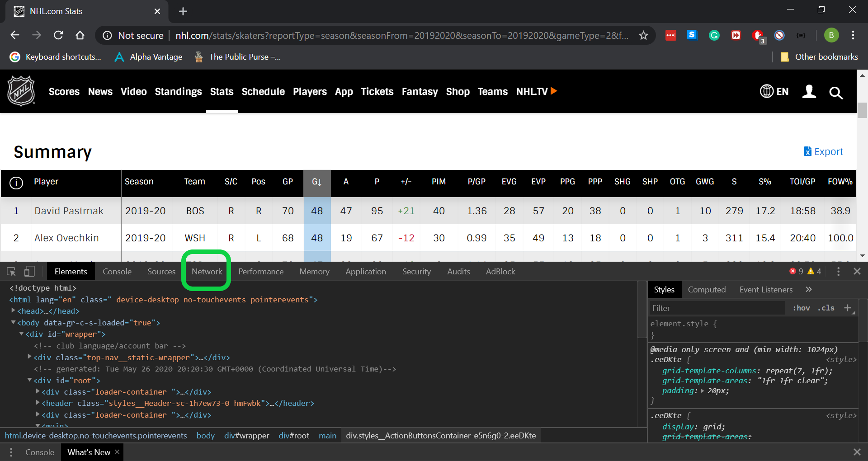Viewport: 868px width, 461px height.
Task: Open the NHL site search magnifier
Action: (836, 93)
